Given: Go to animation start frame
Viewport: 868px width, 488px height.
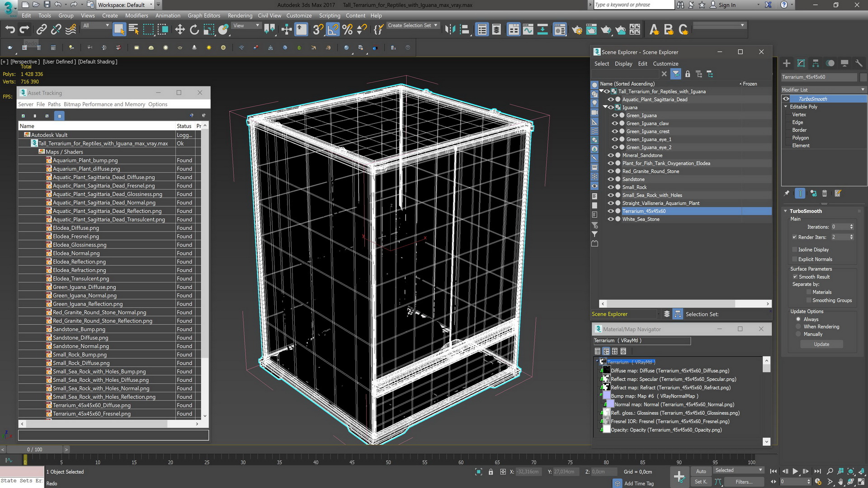Looking at the screenshot, I should (x=774, y=471).
